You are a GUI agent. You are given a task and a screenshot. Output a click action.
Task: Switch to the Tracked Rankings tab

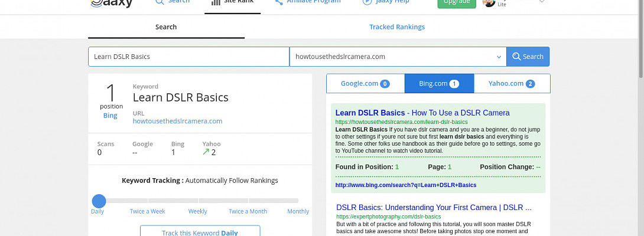(x=397, y=27)
